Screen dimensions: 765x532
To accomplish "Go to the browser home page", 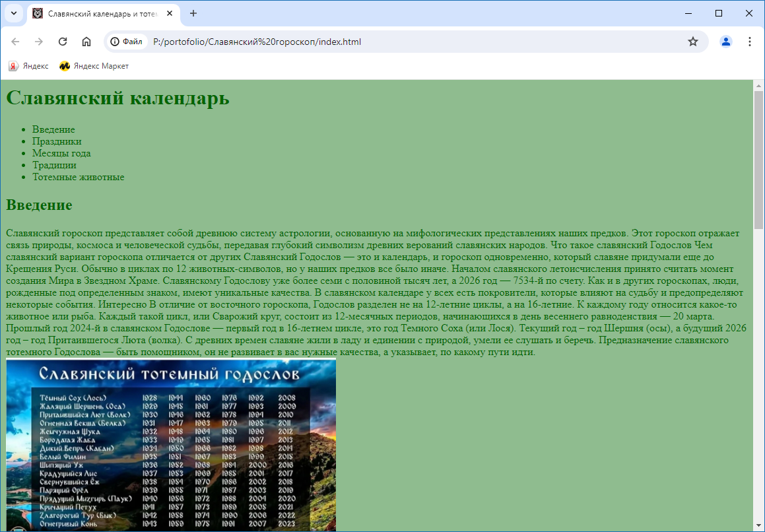I will coord(86,42).
